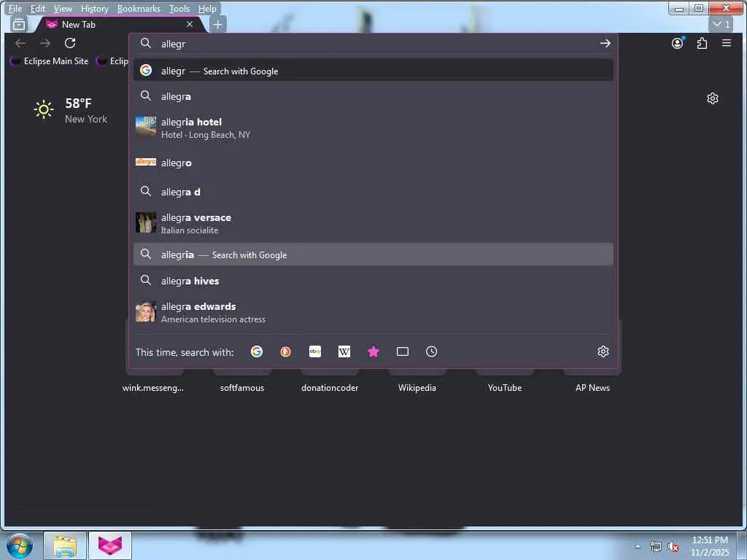Open a new tab with plus button
Image resolution: width=747 pixels, height=560 pixels.
(217, 24)
